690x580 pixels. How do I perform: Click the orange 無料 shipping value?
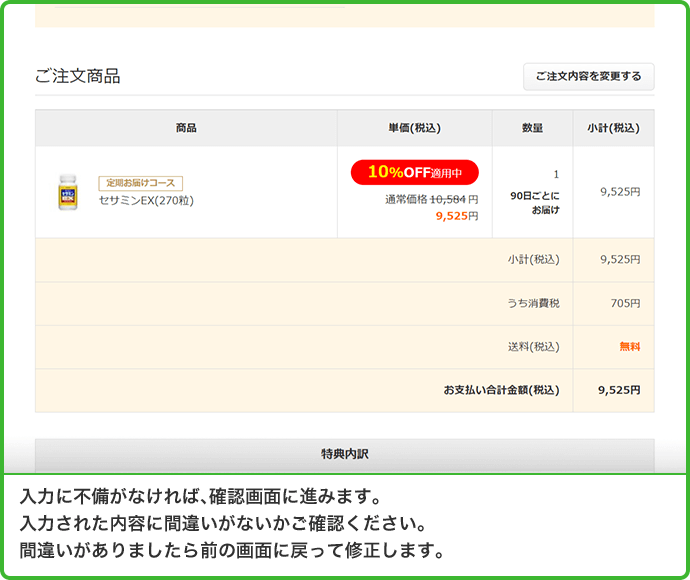tap(630, 347)
